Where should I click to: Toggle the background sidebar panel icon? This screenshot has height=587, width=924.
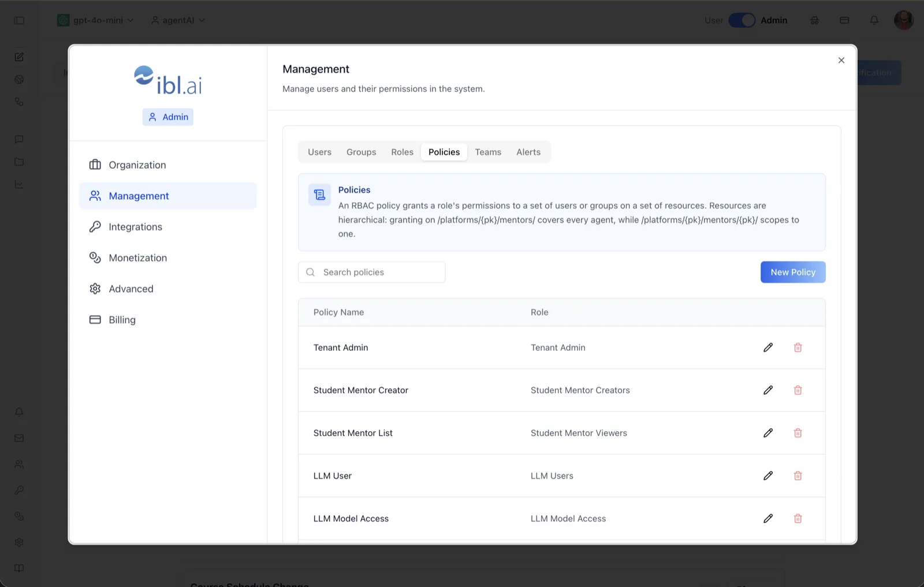pyautogui.click(x=19, y=20)
